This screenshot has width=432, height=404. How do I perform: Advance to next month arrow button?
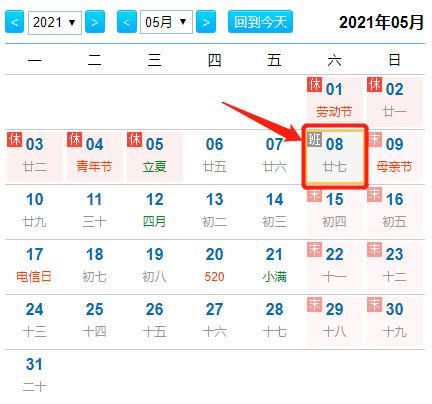(x=206, y=22)
